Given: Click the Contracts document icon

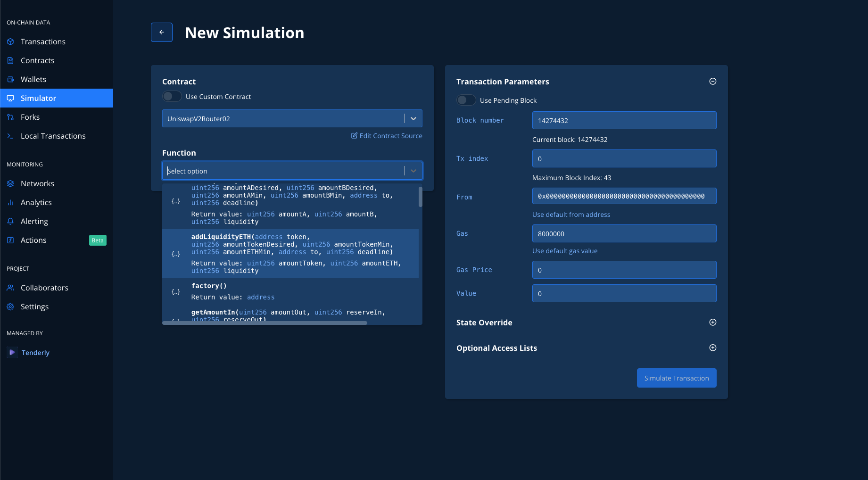Looking at the screenshot, I should (x=10, y=60).
